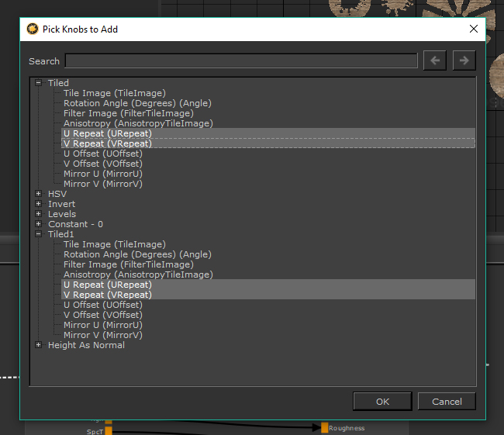The height and width of the screenshot is (435, 504).
Task: Expand the Levels group
Action: tap(38, 214)
